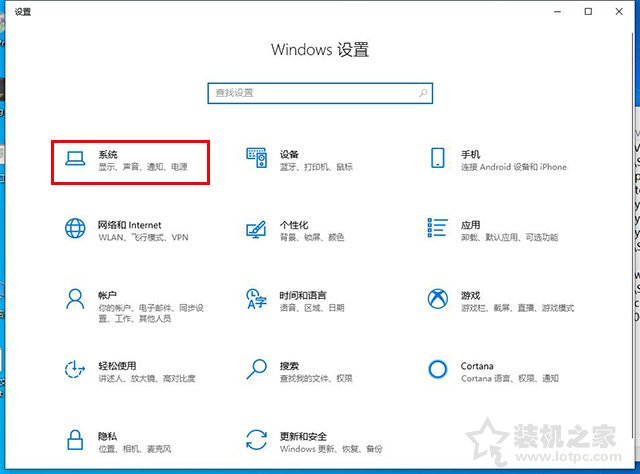The image size is (640, 474).
Task: Open 网络和 Internet settings title
Action: (129, 225)
